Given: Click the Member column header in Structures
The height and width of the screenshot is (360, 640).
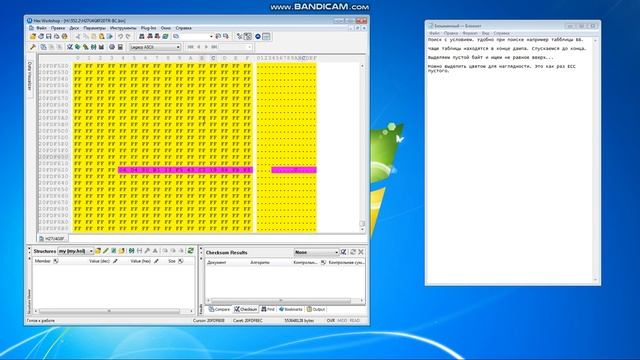Looking at the screenshot, I should click(43, 261).
